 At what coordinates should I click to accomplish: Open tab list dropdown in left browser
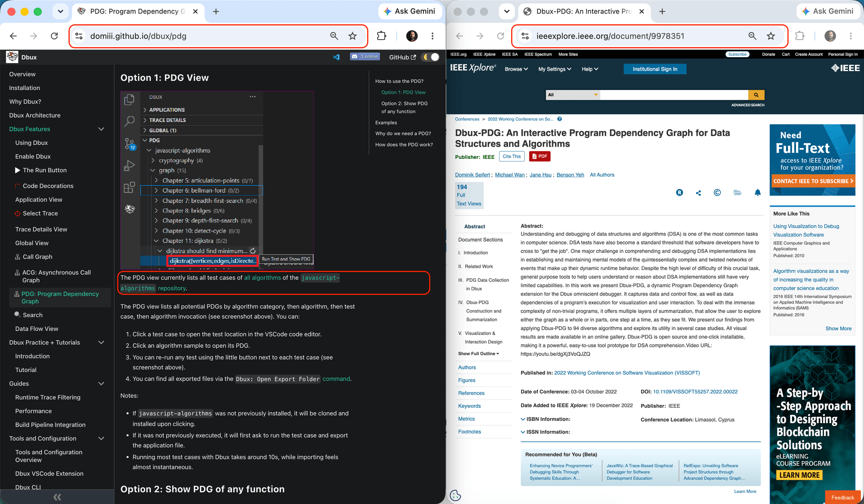60,12
